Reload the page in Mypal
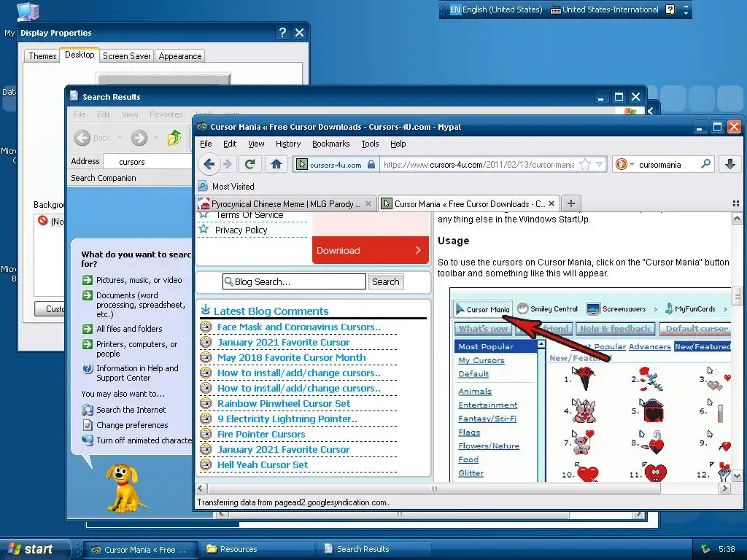Screen dimensions: 747x560 (x=249, y=164)
